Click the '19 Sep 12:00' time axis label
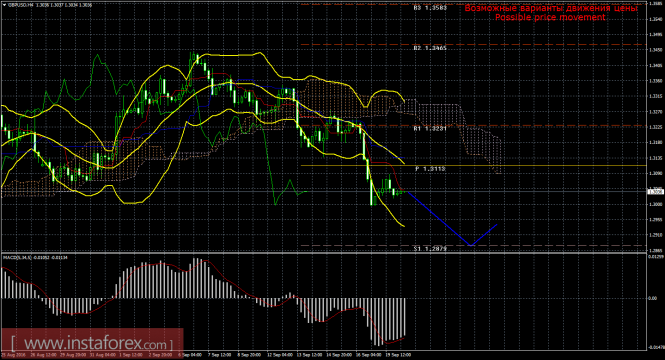 tap(399, 354)
